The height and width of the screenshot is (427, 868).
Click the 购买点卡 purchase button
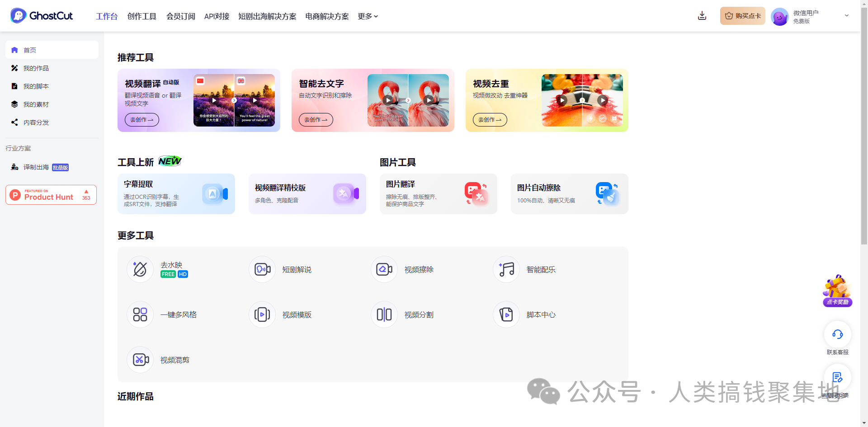[x=742, y=15]
